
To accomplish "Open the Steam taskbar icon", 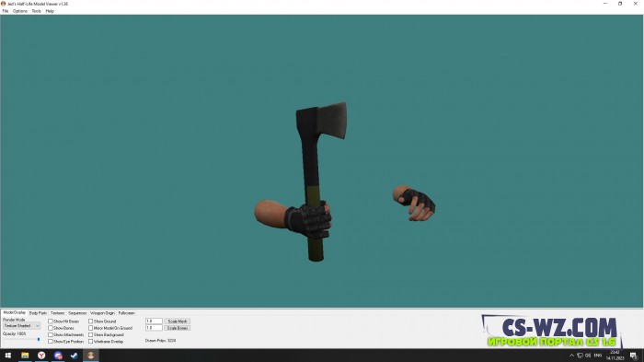I will pyautogui.click(x=75, y=356).
